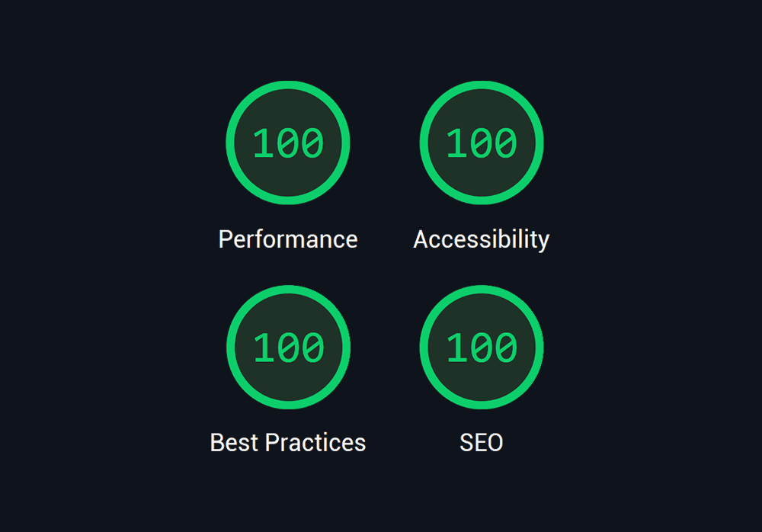Select the 100 number inside Accessibility gauge

point(482,143)
